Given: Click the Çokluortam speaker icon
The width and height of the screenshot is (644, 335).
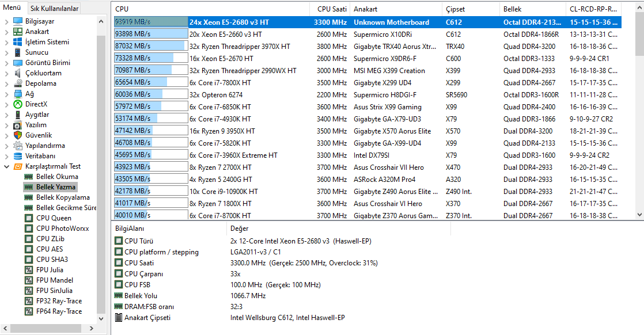Looking at the screenshot, I should (18, 73).
